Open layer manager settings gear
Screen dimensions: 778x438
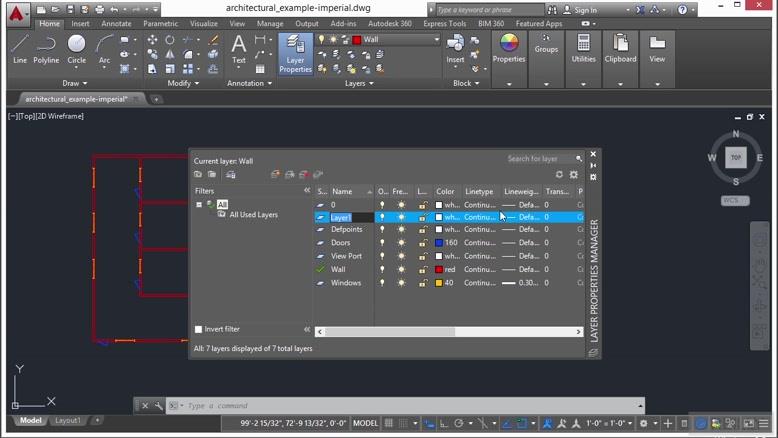click(x=574, y=175)
